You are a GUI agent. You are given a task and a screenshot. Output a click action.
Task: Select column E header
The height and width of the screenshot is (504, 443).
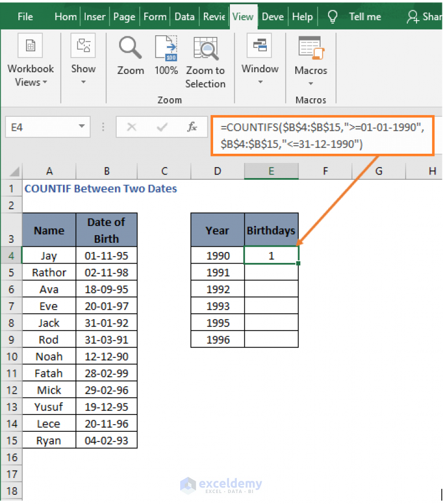point(271,171)
